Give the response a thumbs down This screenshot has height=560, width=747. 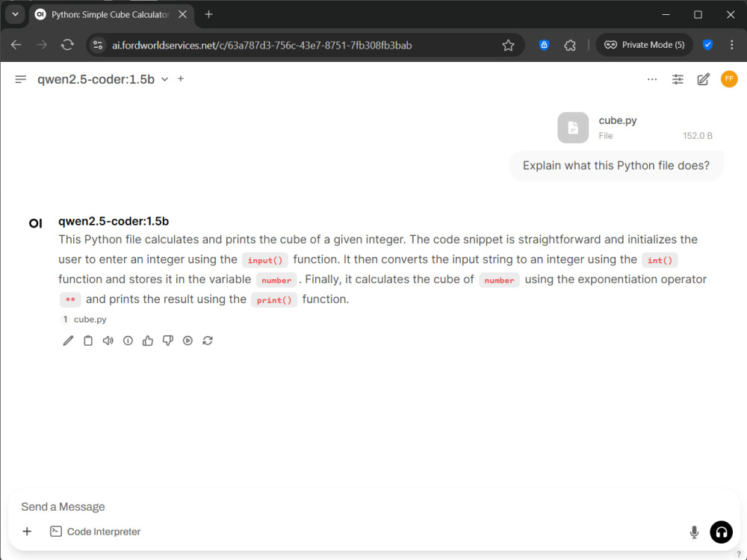(x=167, y=340)
